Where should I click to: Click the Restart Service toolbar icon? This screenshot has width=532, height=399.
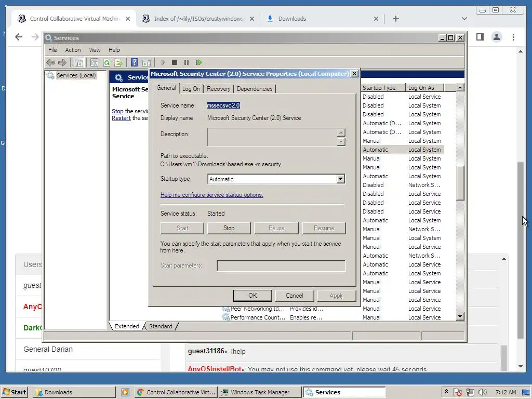pyautogui.click(x=198, y=62)
